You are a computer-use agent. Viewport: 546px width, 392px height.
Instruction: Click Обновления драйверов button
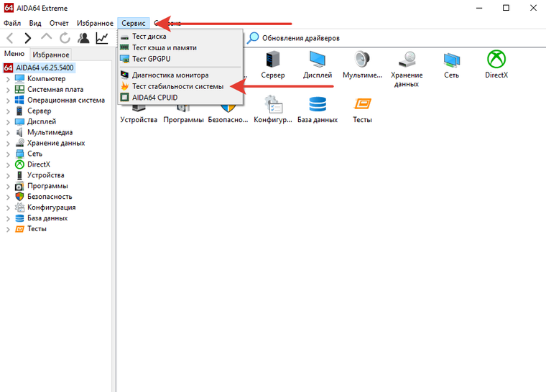pos(293,38)
